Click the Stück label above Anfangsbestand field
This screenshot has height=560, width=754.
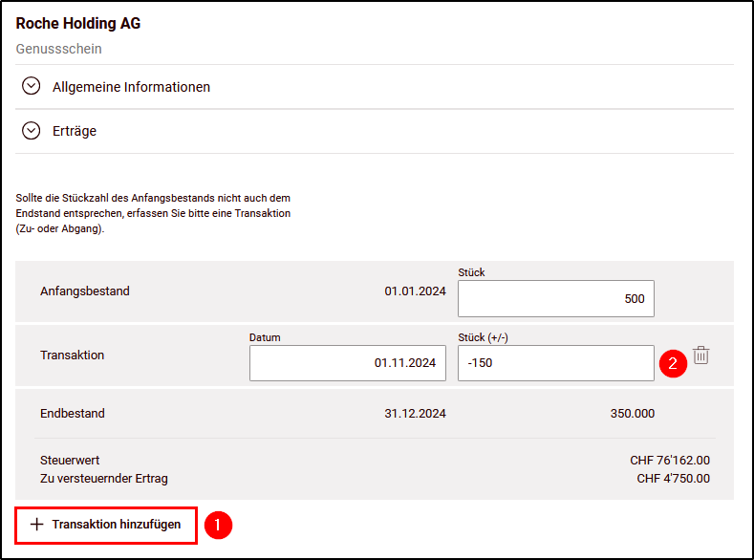[471, 272]
